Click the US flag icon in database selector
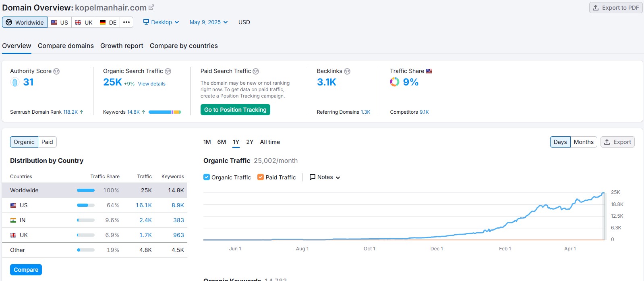This screenshot has height=281, width=644. click(54, 23)
